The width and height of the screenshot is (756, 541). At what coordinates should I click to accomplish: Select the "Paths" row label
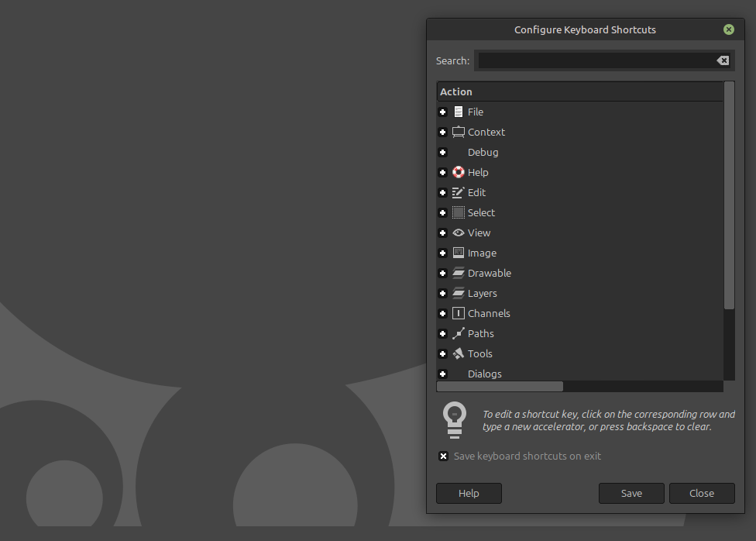tap(481, 334)
